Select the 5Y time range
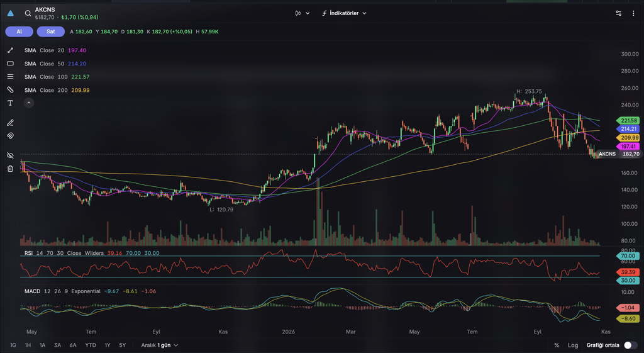Viewport: 644px width, 353px height. point(123,345)
